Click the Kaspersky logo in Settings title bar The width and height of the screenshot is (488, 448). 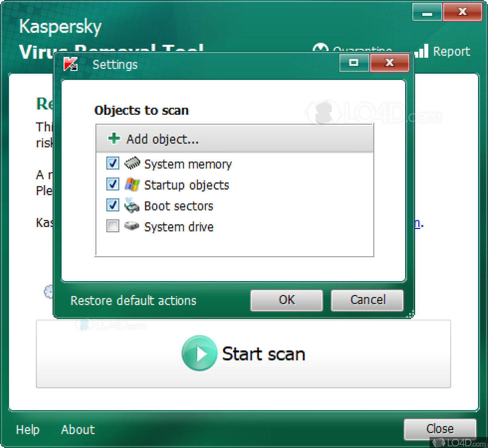(71, 64)
